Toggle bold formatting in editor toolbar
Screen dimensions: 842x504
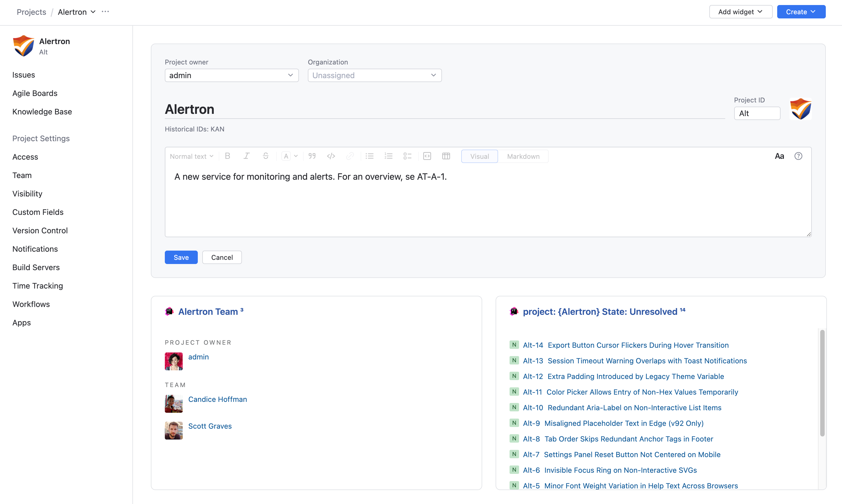pyautogui.click(x=227, y=156)
